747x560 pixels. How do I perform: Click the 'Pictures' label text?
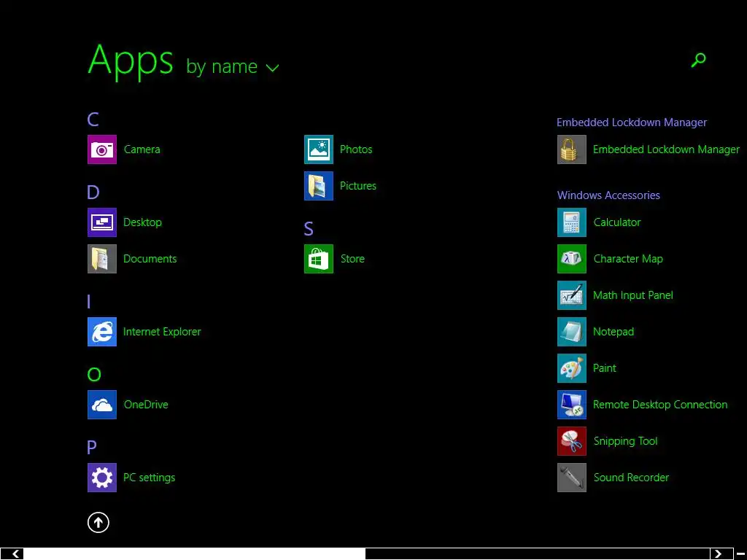click(357, 186)
